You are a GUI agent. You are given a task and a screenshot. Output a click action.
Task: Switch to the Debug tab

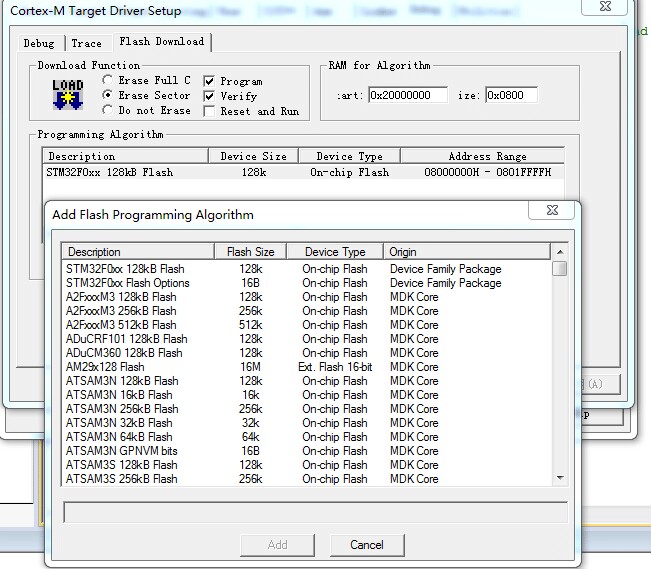point(40,43)
